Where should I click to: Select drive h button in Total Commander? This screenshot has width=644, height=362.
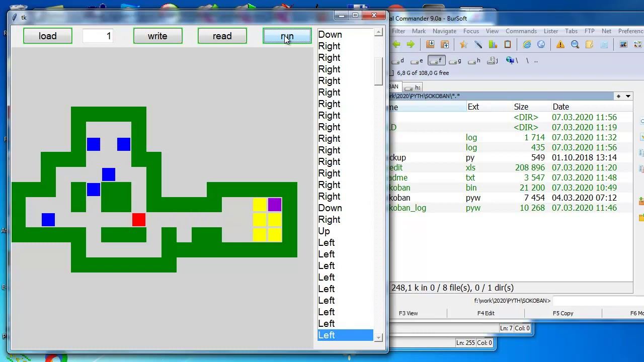(474, 61)
